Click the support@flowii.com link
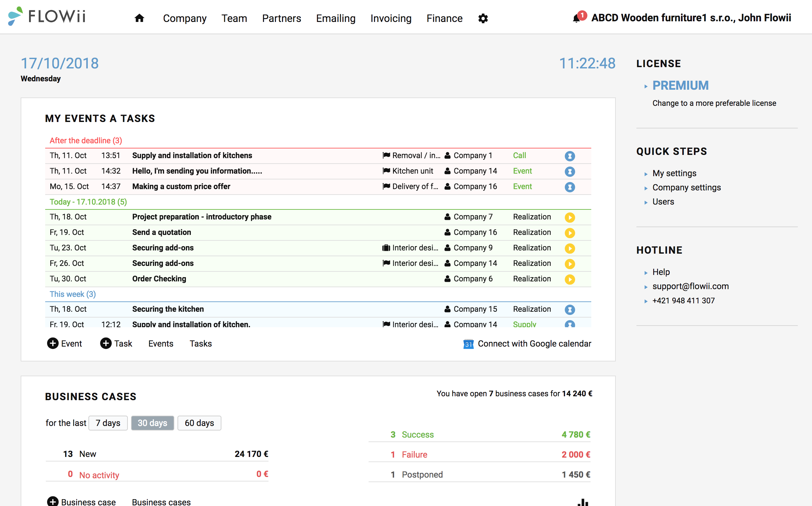812x506 pixels. [x=691, y=286]
